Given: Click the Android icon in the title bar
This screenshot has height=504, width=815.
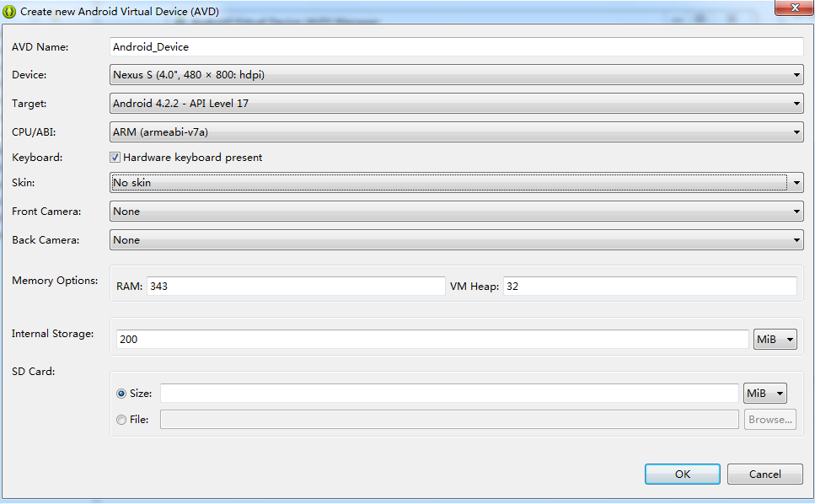Looking at the screenshot, I should [9, 12].
